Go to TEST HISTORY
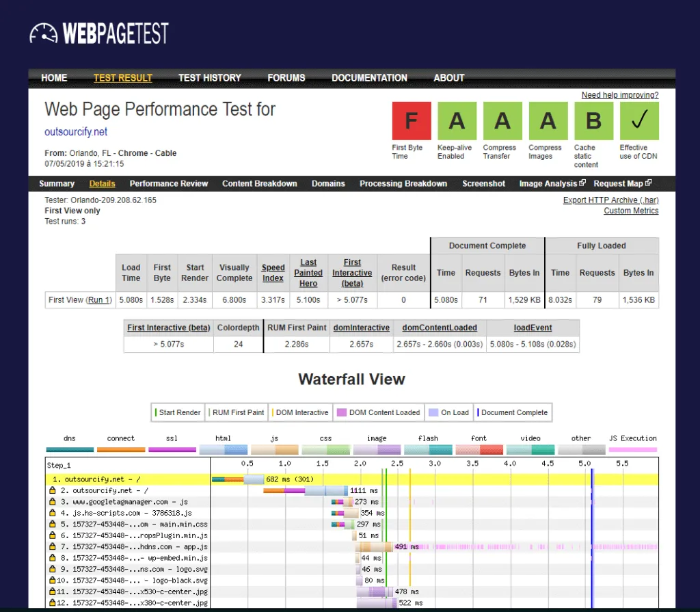 coord(210,78)
